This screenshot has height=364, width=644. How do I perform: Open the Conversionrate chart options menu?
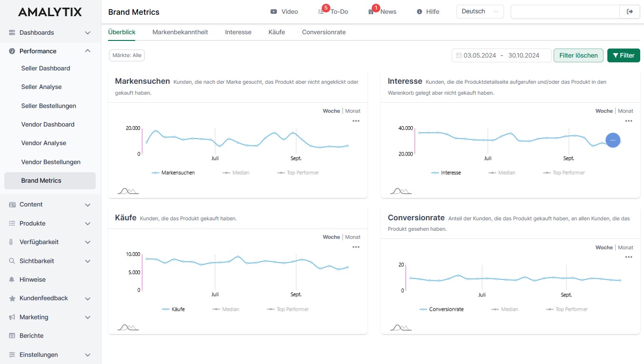pyautogui.click(x=629, y=257)
